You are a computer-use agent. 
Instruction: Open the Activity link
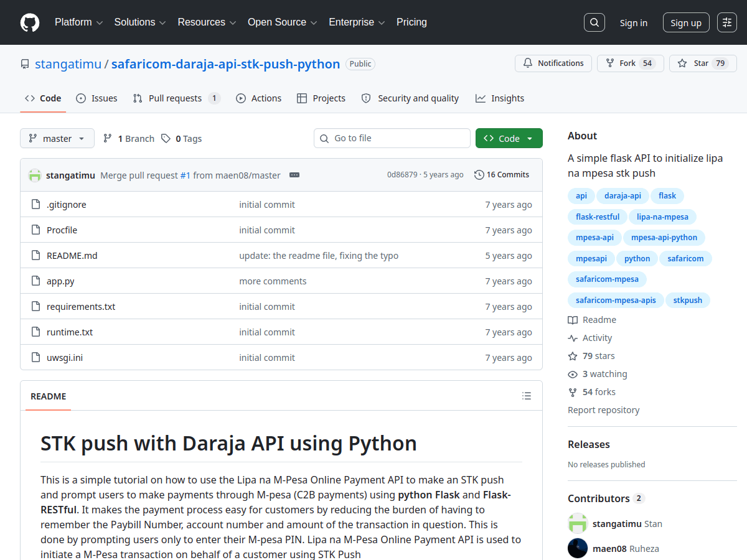pos(590,338)
